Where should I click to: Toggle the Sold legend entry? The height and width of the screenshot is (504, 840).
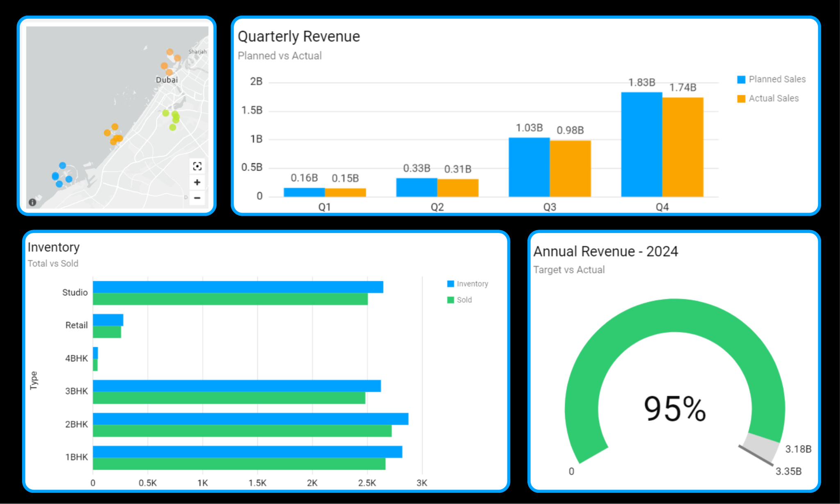464,300
